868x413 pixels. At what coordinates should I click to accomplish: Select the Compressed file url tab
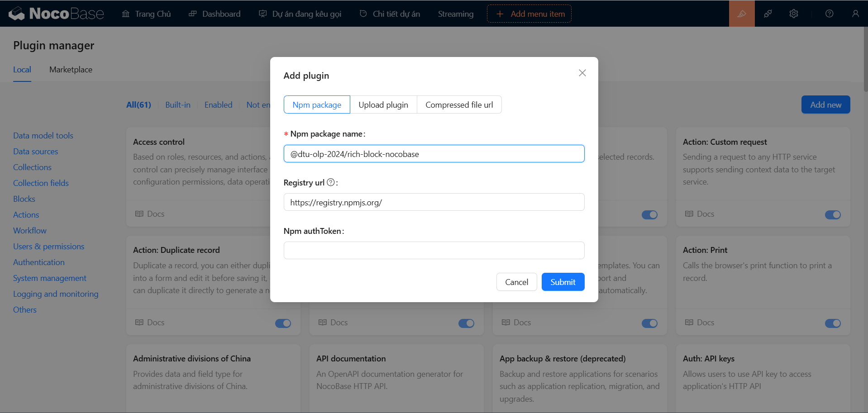[459, 104]
